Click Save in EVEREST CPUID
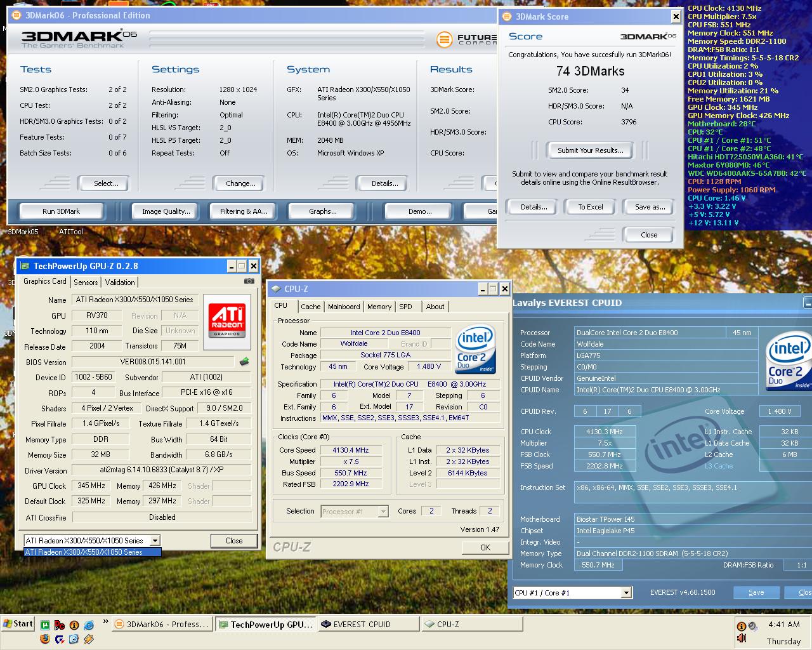The height and width of the screenshot is (650, 812). (x=756, y=592)
